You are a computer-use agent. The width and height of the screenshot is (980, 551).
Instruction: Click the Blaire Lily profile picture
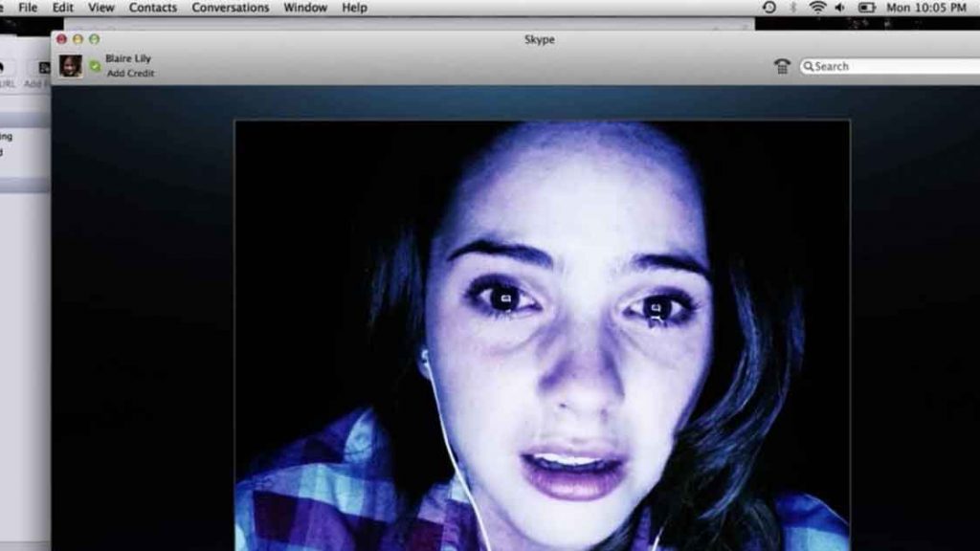[x=71, y=66]
